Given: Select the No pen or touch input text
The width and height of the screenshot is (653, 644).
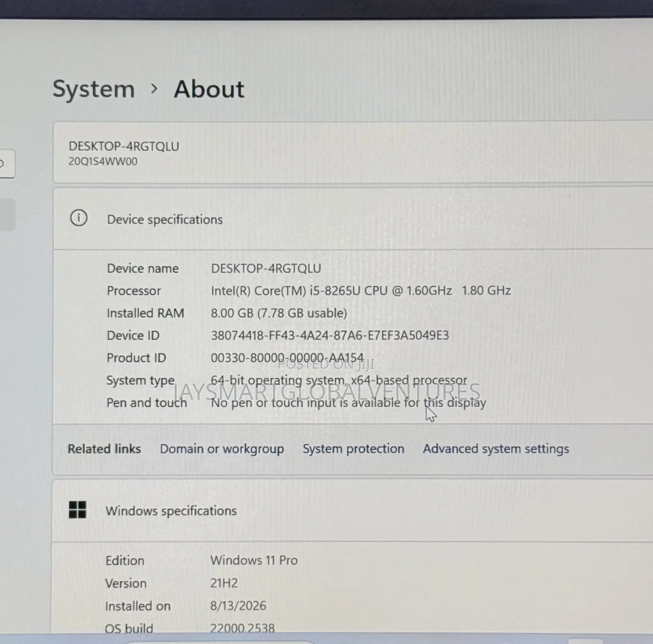Looking at the screenshot, I should tap(349, 403).
